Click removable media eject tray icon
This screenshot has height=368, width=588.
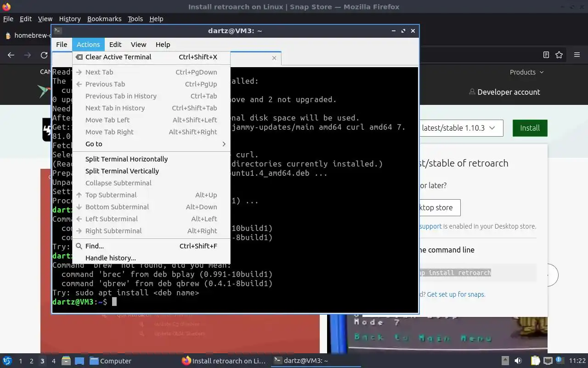click(x=505, y=361)
